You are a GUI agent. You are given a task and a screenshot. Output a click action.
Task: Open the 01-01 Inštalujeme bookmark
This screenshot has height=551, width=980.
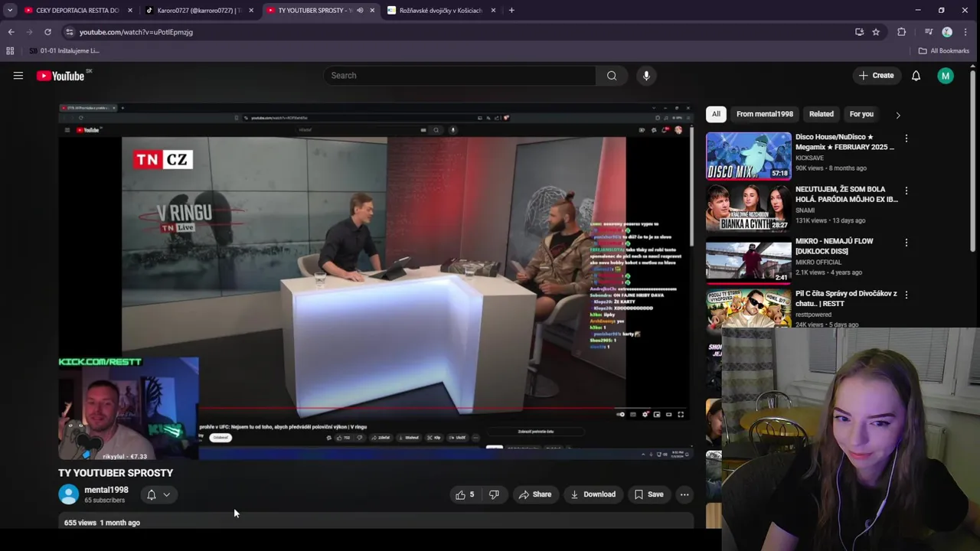pos(64,51)
